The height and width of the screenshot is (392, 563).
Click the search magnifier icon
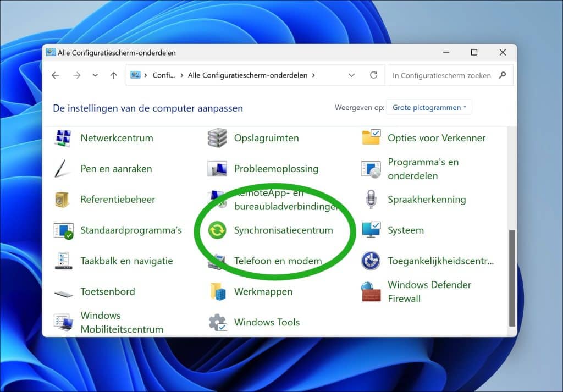coord(503,75)
